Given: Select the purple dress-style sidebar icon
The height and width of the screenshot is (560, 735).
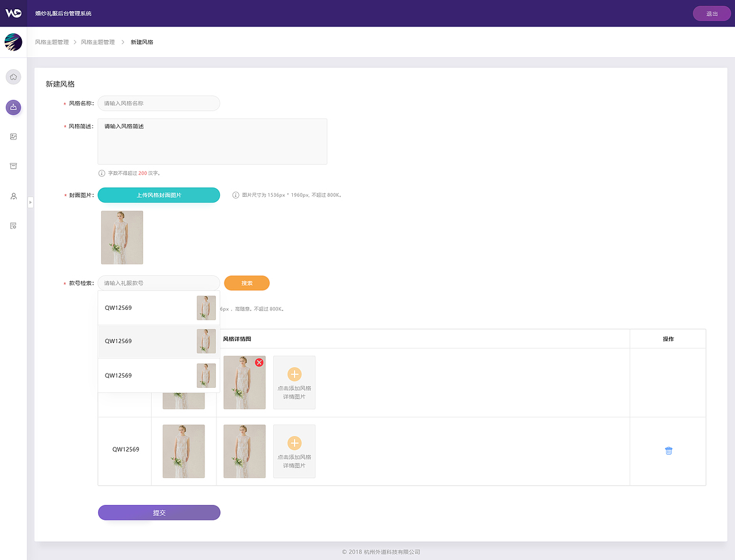Looking at the screenshot, I should (x=13, y=107).
